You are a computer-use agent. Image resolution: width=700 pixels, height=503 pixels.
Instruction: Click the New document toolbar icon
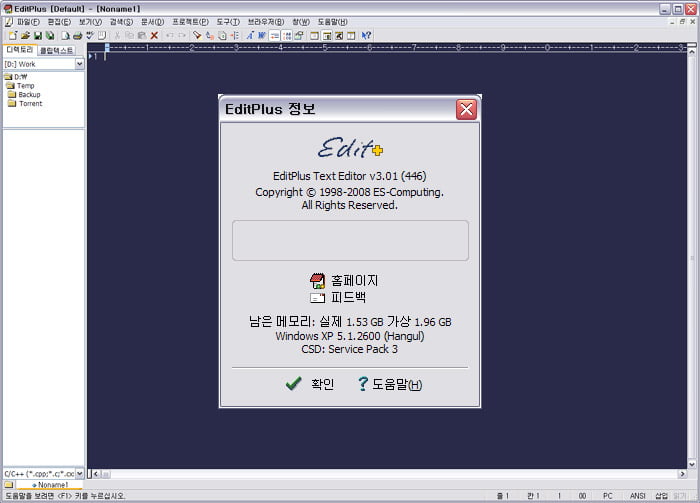click(11, 35)
